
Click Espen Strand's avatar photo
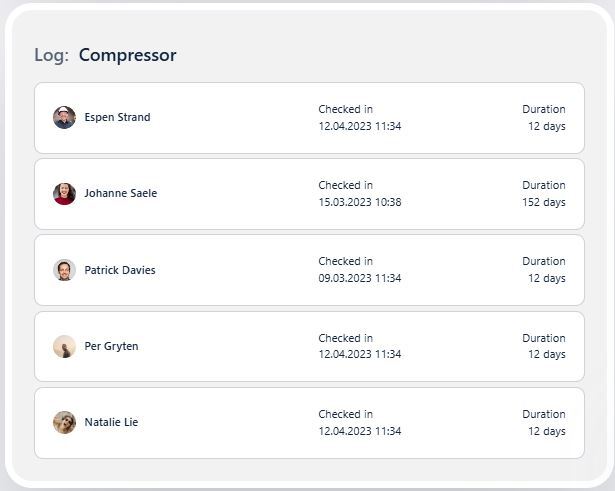click(x=64, y=117)
